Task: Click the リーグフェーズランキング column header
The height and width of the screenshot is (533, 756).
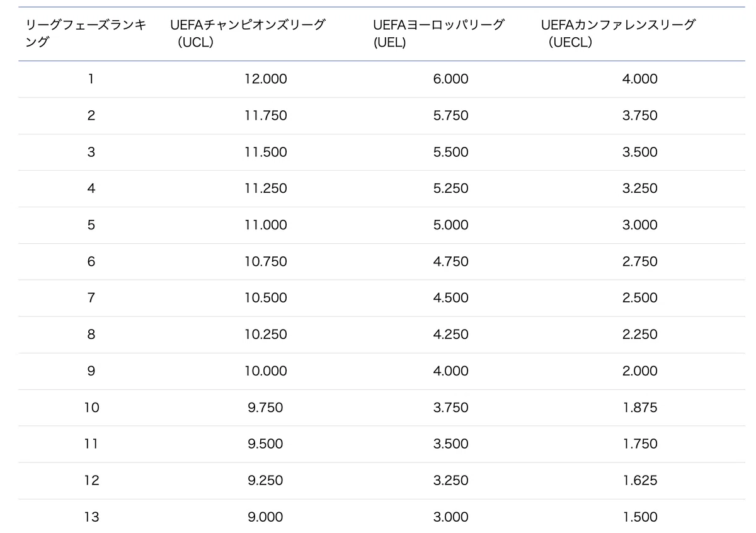Action: 85,35
